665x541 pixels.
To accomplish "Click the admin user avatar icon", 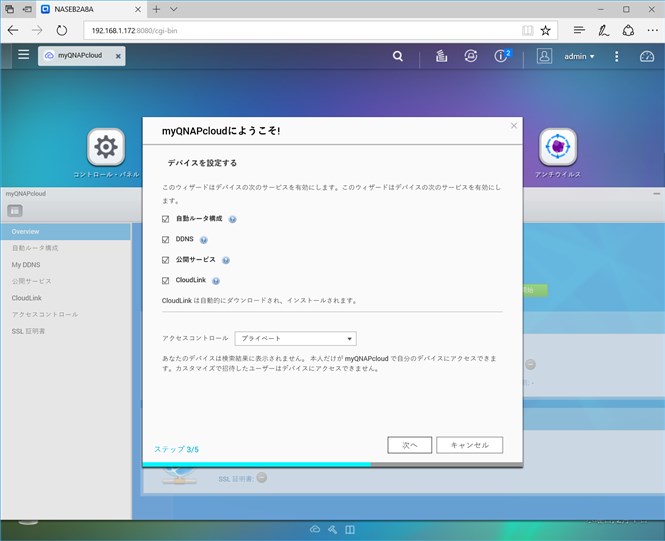I will pyautogui.click(x=544, y=56).
